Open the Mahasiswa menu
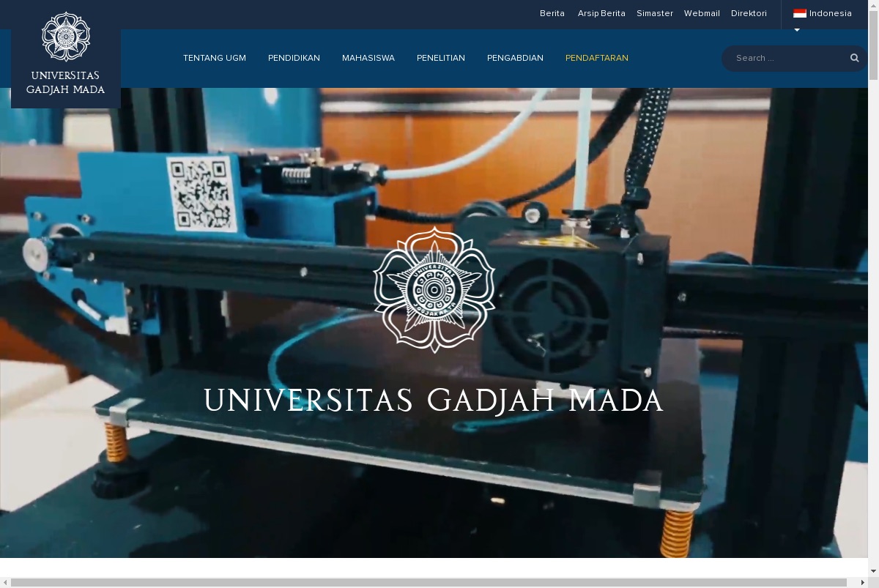The image size is (879, 588). pyautogui.click(x=368, y=58)
